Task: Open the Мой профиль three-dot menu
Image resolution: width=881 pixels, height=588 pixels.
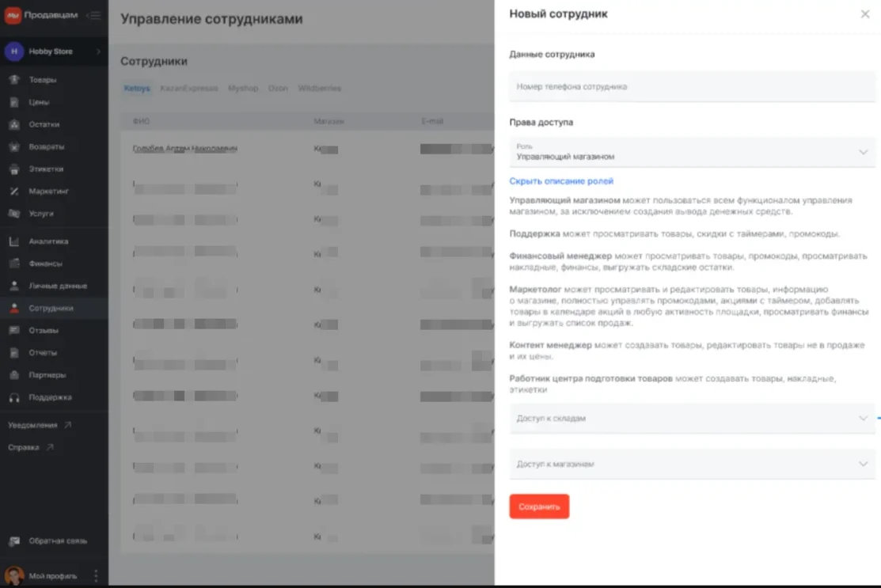Action: click(x=96, y=576)
